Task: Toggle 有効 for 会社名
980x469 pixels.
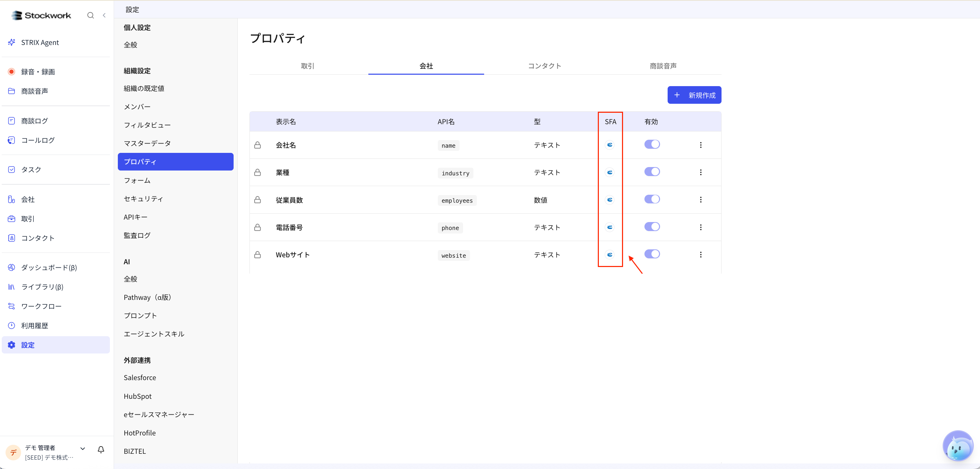Action: click(652, 144)
